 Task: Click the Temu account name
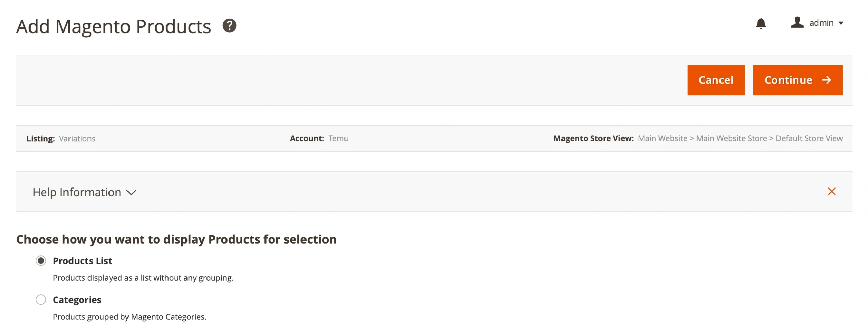click(338, 138)
